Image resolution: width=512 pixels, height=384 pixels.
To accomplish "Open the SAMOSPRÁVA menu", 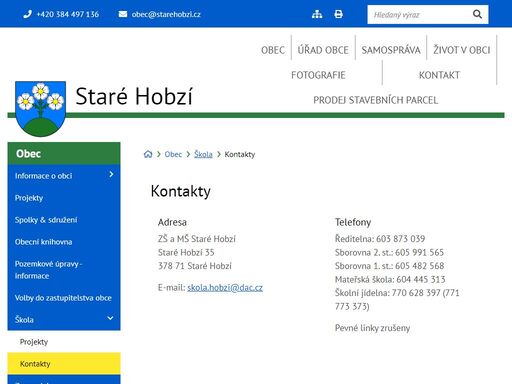I will tap(391, 50).
